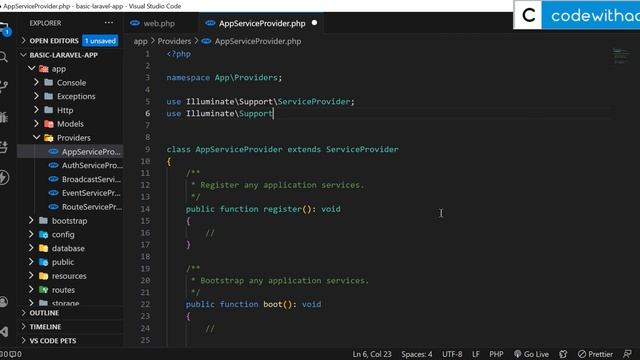This screenshot has width=640, height=360.
Task: Change end-of-line sequence via LF
Action: (x=476, y=354)
